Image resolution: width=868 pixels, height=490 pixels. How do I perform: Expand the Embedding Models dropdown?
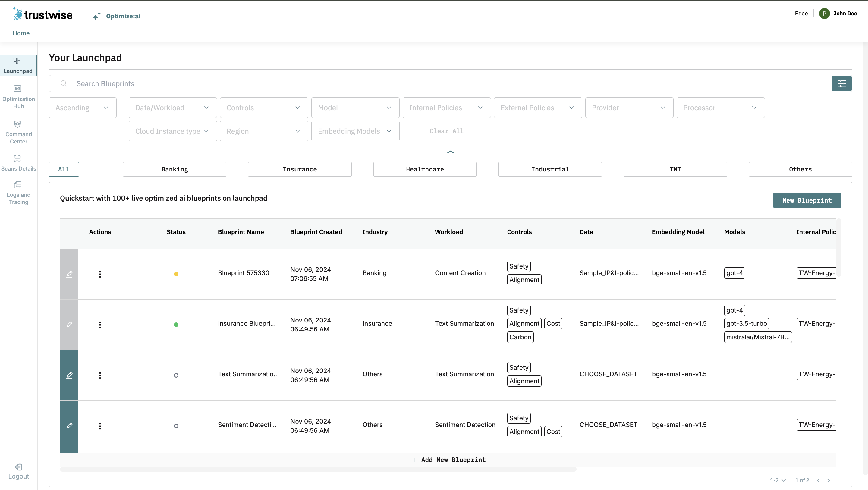[355, 131]
